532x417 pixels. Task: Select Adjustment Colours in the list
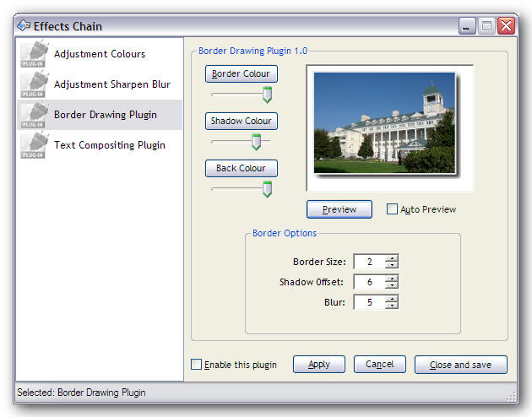coord(100,54)
